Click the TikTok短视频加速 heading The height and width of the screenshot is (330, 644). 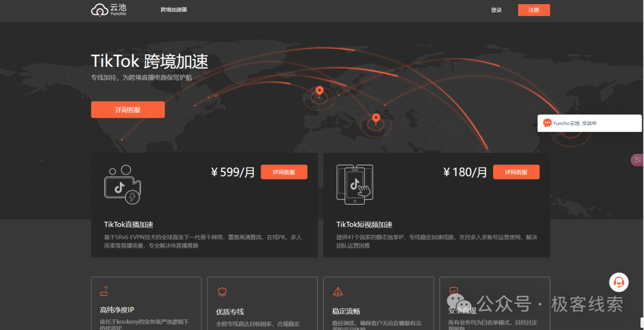click(364, 225)
